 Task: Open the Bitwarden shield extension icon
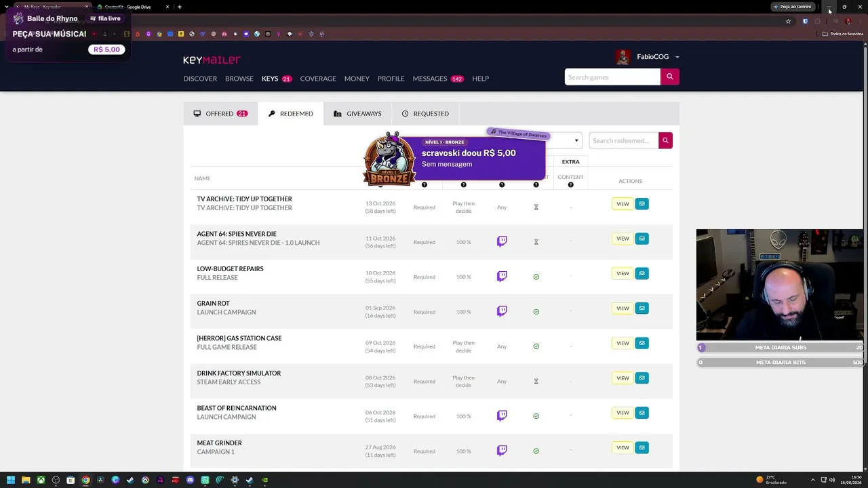click(x=805, y=21)
